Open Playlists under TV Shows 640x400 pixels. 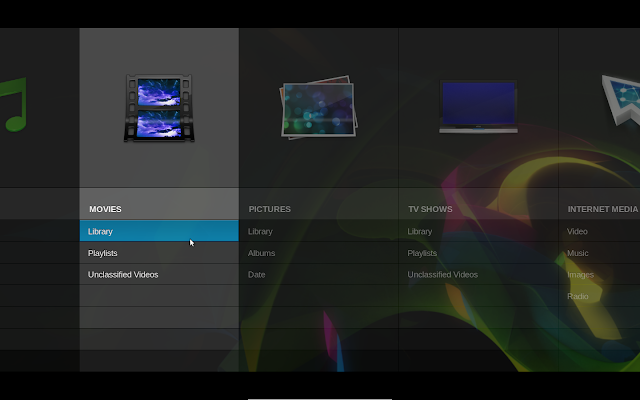478,253
